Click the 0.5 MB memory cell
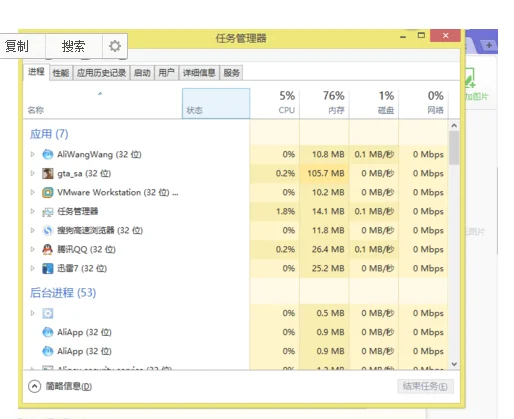The width and height of the screenshot is (514, 419). (x=324, y=313)
